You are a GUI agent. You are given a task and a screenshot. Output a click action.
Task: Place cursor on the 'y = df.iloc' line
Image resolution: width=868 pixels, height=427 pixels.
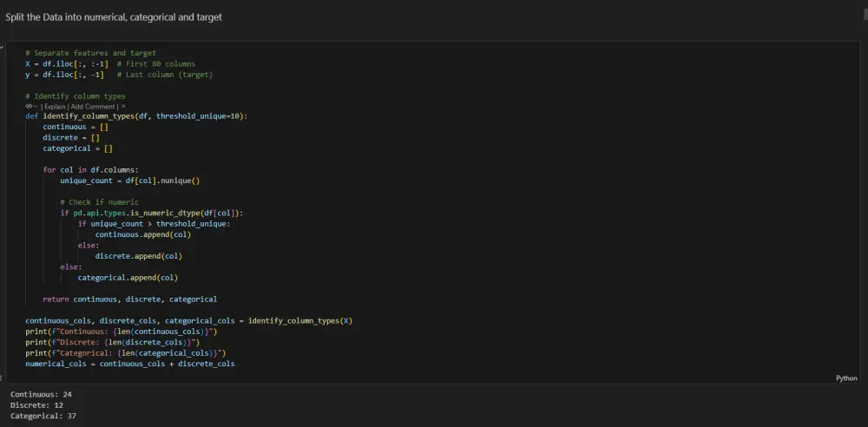tap(65, 75)
